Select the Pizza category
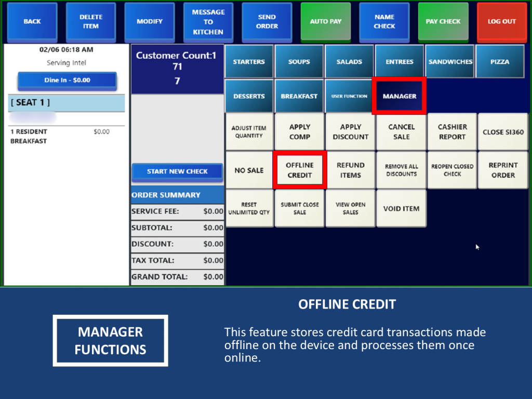The height and width of the screenshot is (399, 532). click(x=500, y=62)
